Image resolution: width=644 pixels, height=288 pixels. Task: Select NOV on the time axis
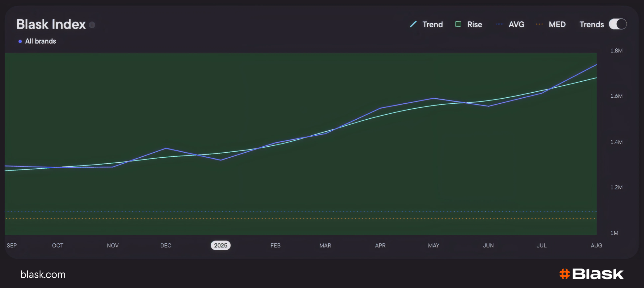point(113,245)
